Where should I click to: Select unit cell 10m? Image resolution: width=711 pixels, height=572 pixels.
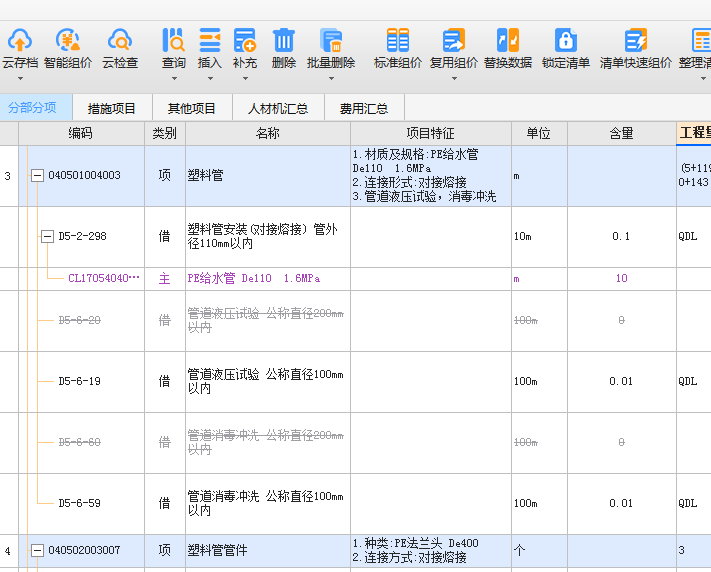(539, 236)
